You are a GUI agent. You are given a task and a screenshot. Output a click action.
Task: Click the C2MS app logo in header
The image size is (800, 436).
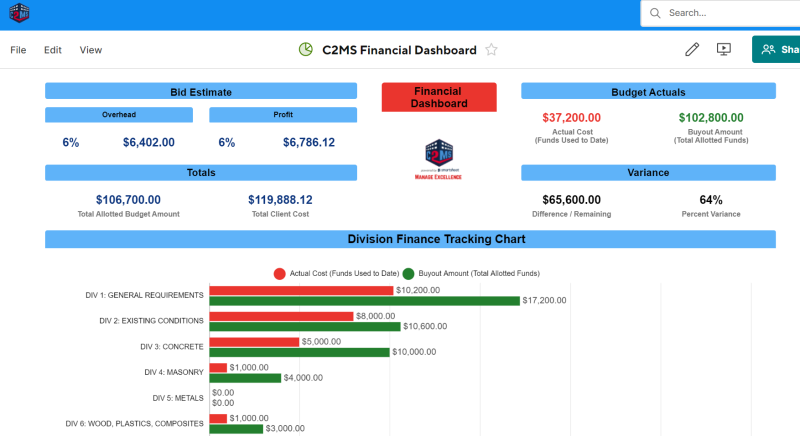(x=19, y=13)
